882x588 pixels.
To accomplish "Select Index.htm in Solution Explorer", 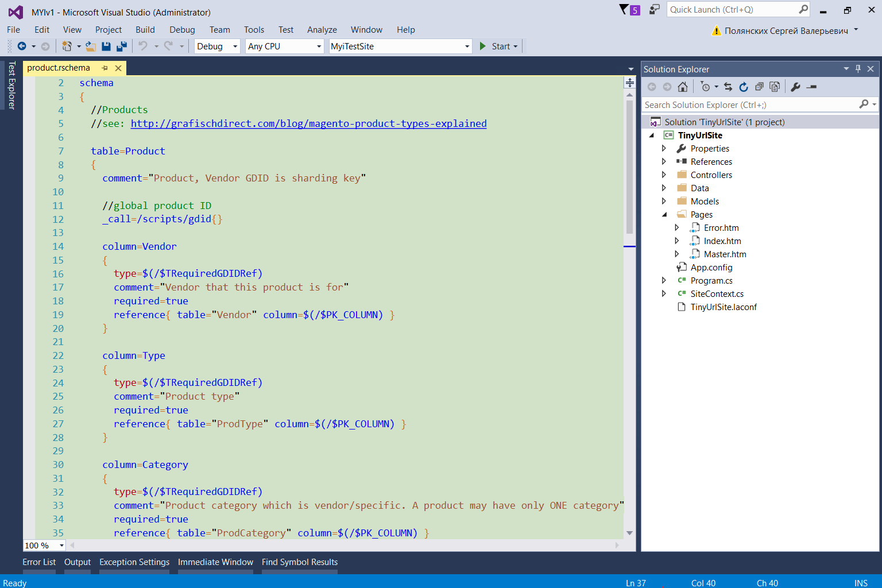I will (x=722, y=241).
